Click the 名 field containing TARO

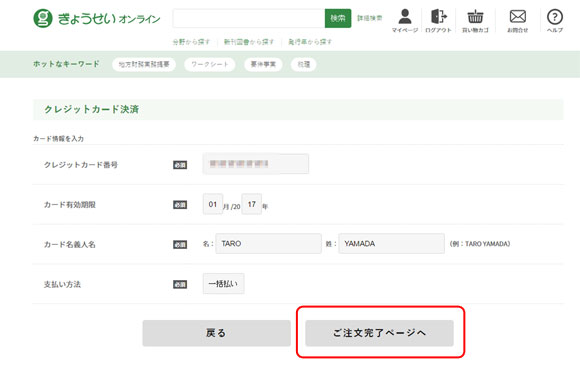[x=269, y=243]
